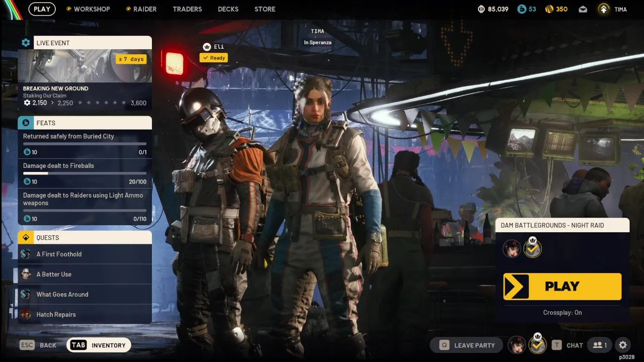
Task: Click the Buried City feat progress bar
Action: tap(85, 144)
